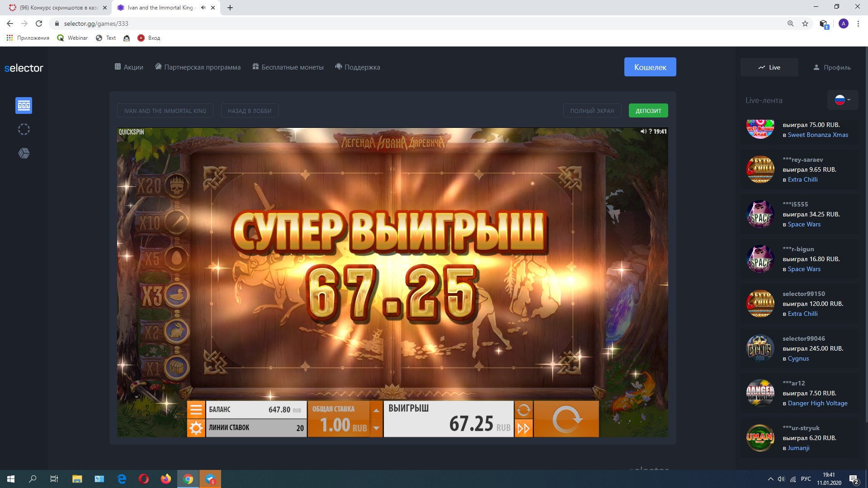
Task: Open Акции menu item
Action: (x=129, y=67)
